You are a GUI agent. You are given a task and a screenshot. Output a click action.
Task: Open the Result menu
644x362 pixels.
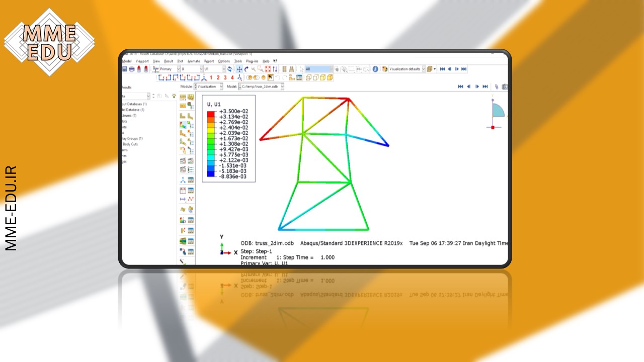[169, 61]
